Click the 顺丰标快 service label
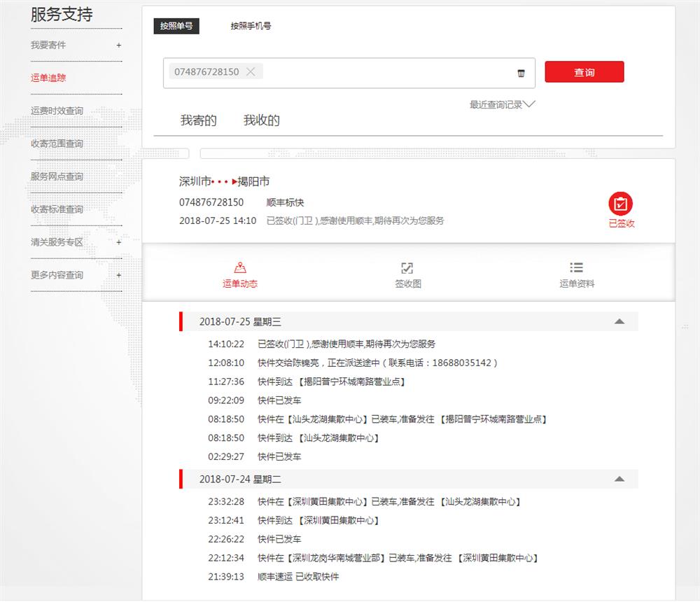The width and height of the screenshot is (700, 602). pos(285,202)
